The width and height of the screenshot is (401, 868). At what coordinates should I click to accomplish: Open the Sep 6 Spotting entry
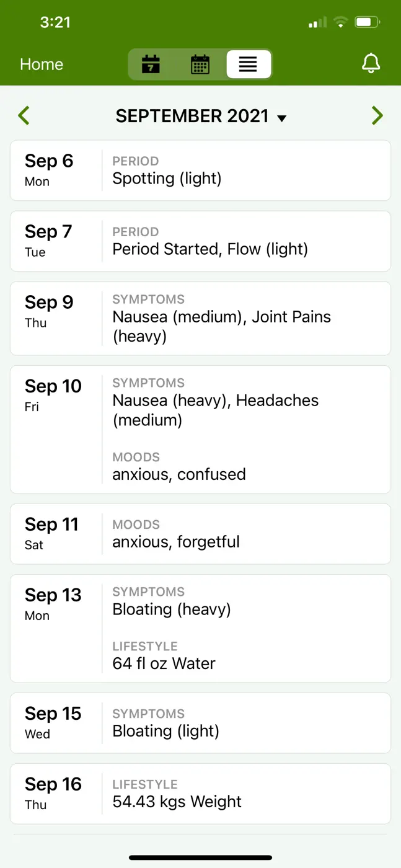click(200, 170)
